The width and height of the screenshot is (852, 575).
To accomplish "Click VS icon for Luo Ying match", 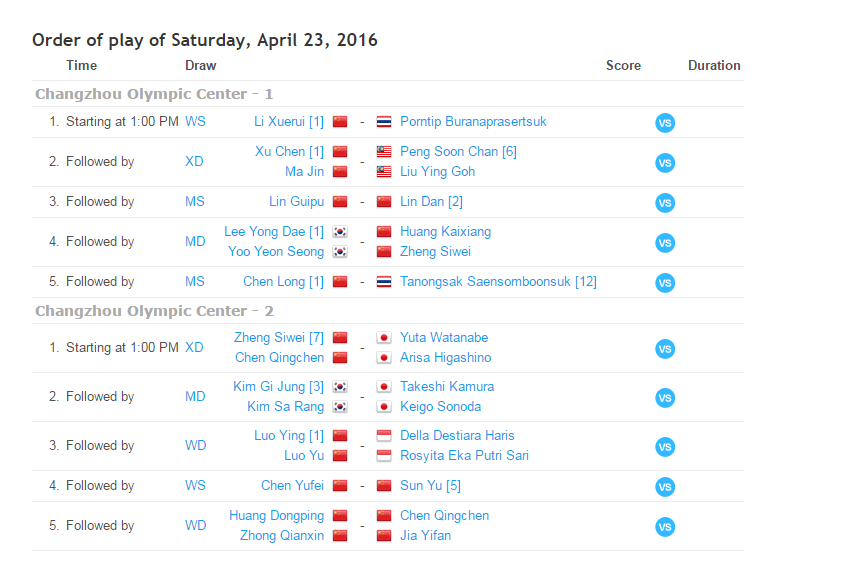I will pos(665,447).
